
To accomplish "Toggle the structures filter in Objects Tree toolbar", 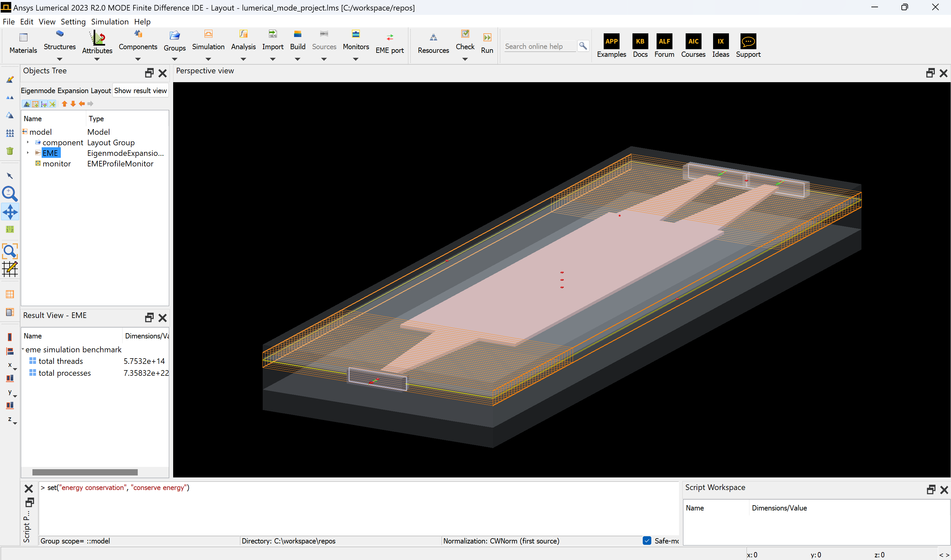I will click(26, 104).
